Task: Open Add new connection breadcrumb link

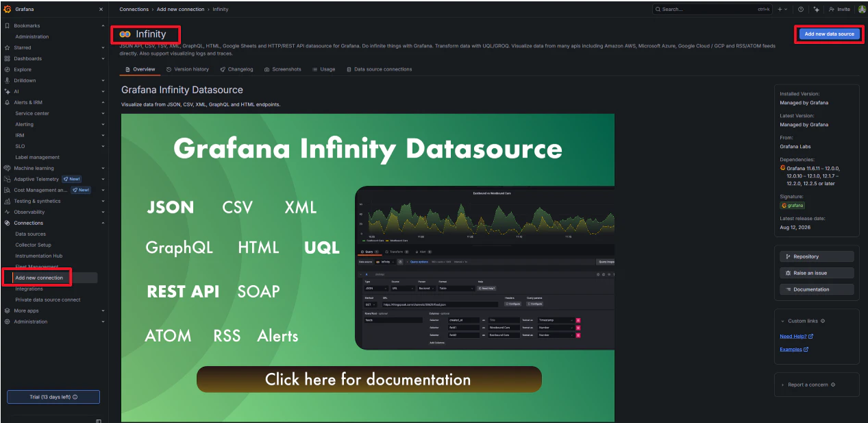Action: pos(180,10)
